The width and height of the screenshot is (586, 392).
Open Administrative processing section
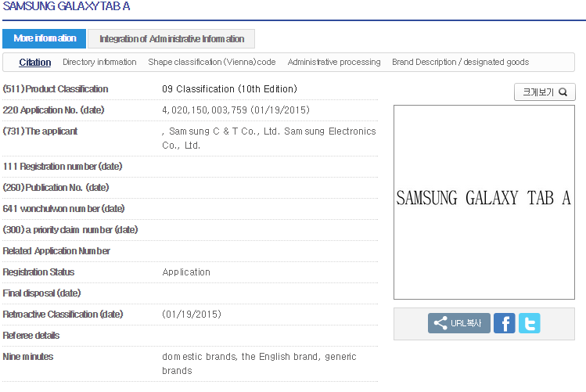coord(334,62)
